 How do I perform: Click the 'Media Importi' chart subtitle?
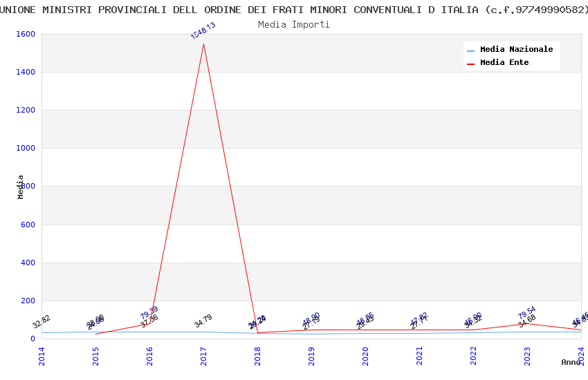tap(293, 25)
